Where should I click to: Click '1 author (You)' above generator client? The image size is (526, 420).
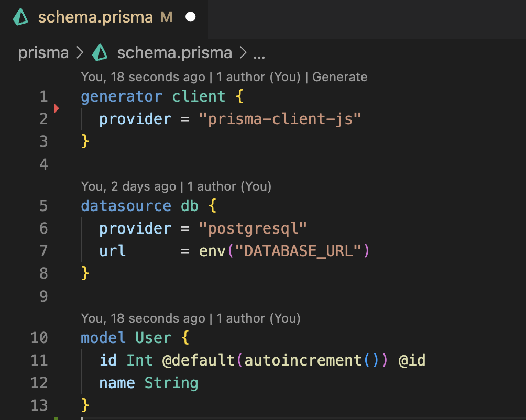pos(258,77)
